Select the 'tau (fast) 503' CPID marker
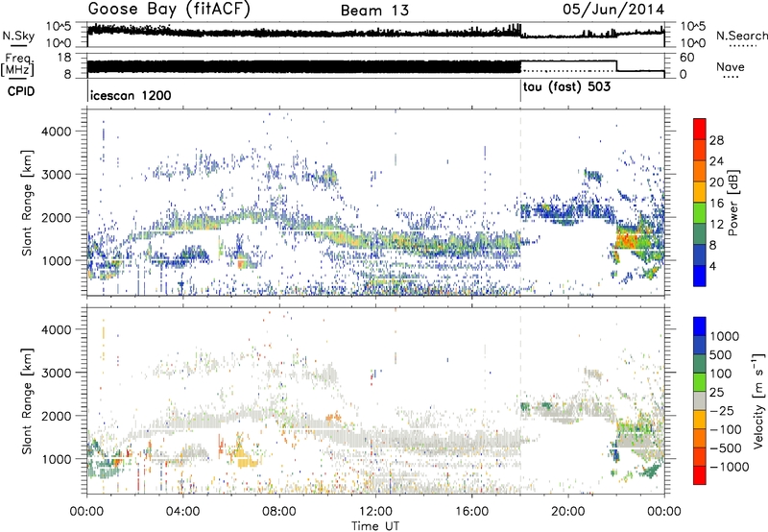The image size is (768, 532). 566,87
